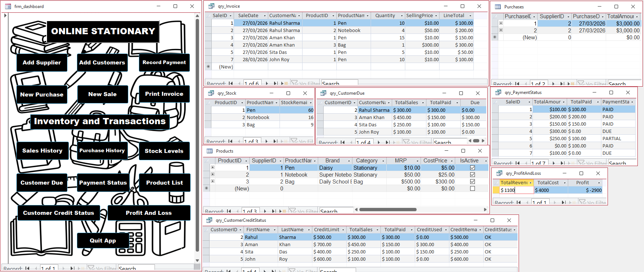Expand the Notebook product row subdatasheet
Screen dimensions: 644x272
point(212,174)
